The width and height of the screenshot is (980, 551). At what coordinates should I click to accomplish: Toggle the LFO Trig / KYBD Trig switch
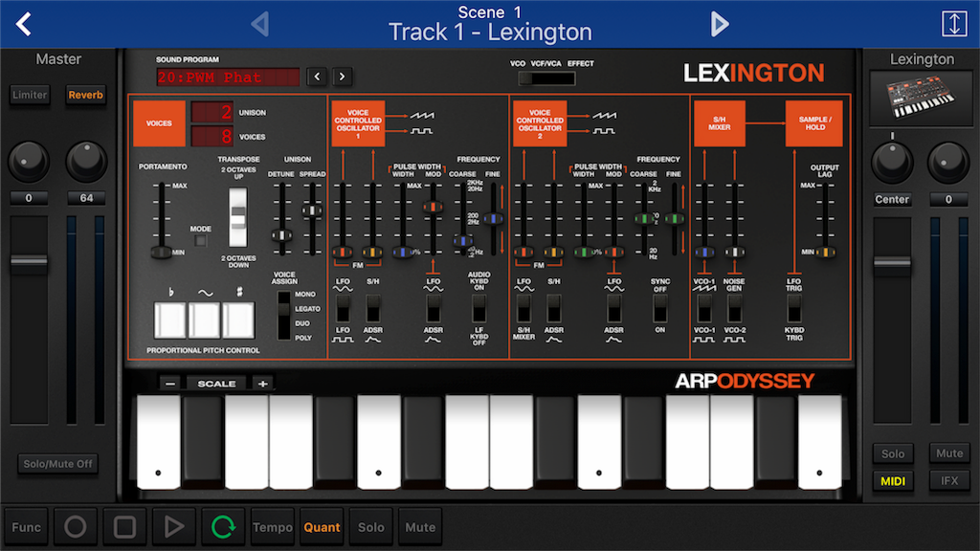tap(794, 309)
